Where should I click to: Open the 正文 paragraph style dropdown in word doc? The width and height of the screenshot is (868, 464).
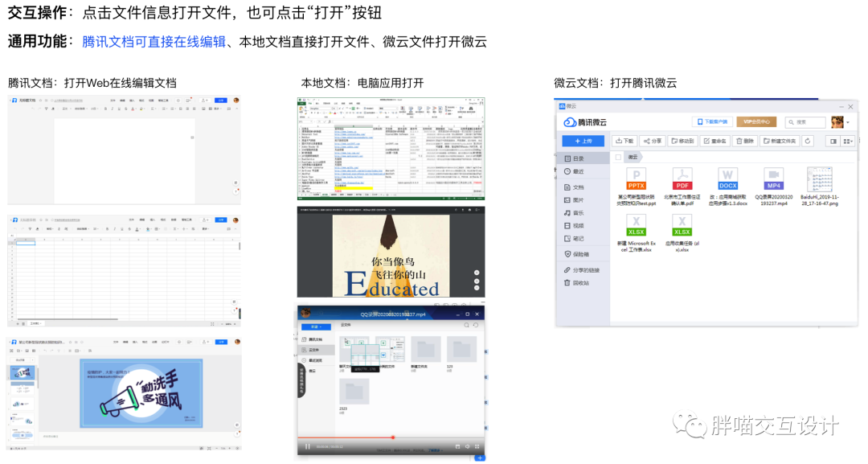[x=66, y=109]
